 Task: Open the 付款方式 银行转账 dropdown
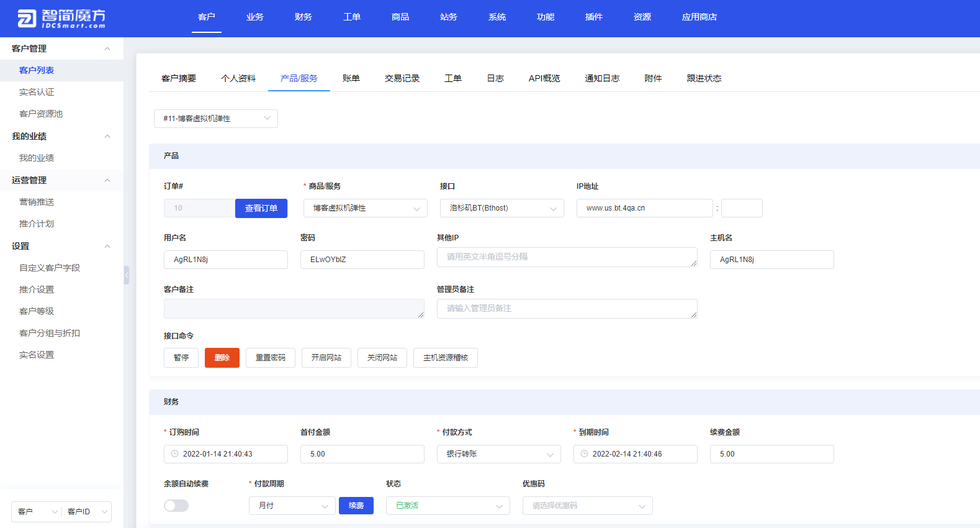click(499, 454)
